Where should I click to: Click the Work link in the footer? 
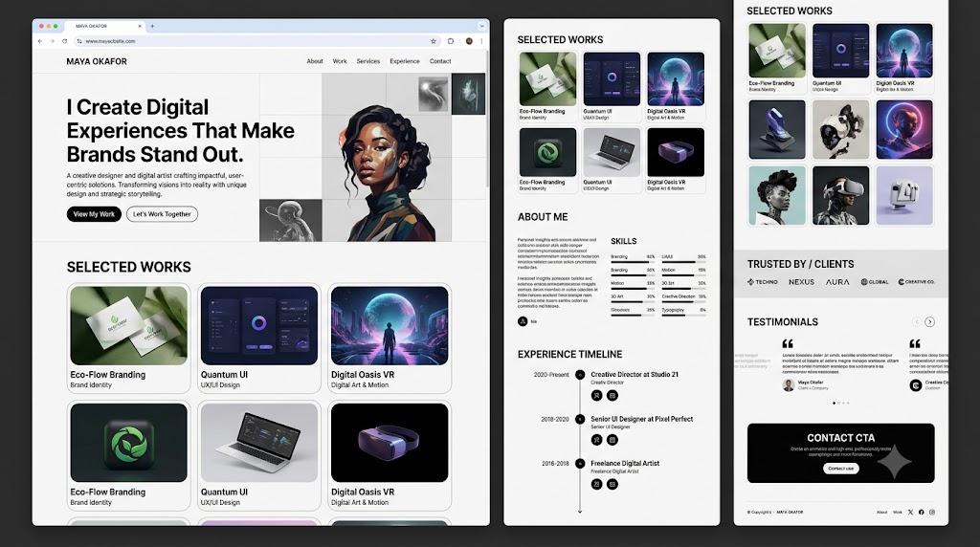898,512
